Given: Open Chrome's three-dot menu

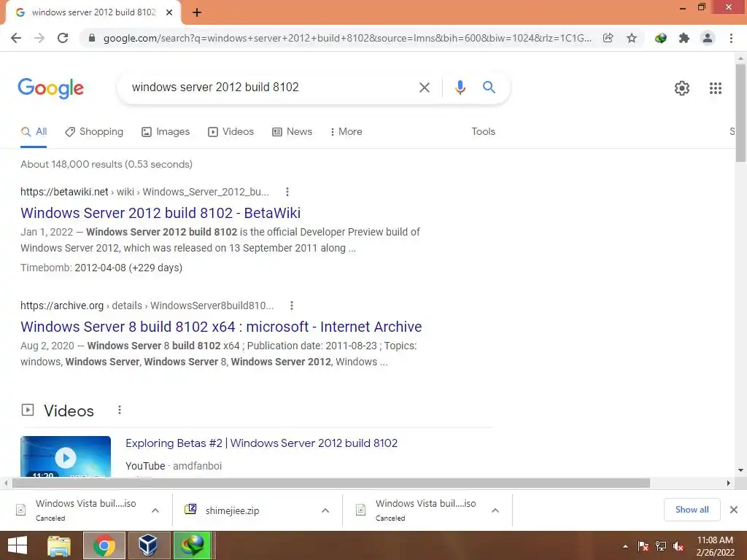Looking at the screenshot, I should 731,38.
